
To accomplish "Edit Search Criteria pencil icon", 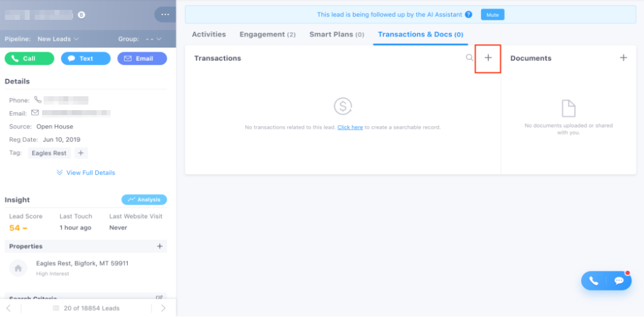I will [x=159, y=299].
